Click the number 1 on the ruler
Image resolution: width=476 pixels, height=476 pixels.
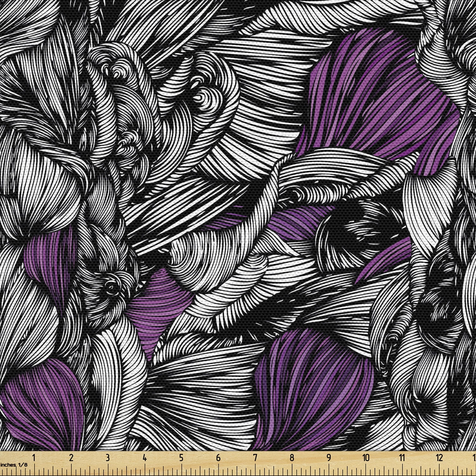pos(34,458)
